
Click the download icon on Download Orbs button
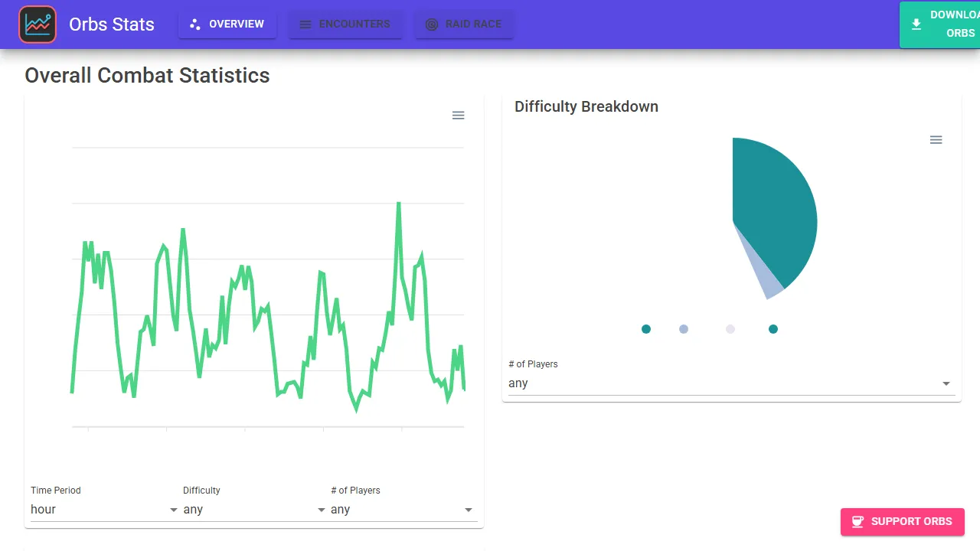[916, 24]
